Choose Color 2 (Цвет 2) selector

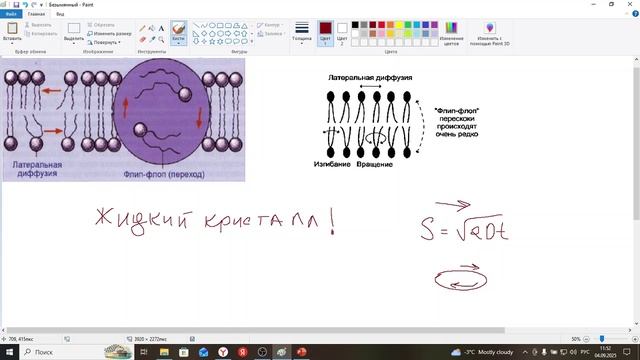point(342,33)
